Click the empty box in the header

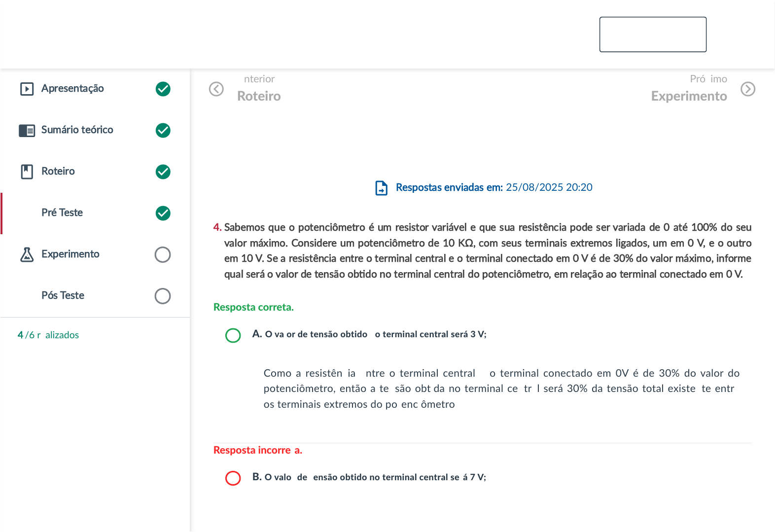[x=653, y=35]
